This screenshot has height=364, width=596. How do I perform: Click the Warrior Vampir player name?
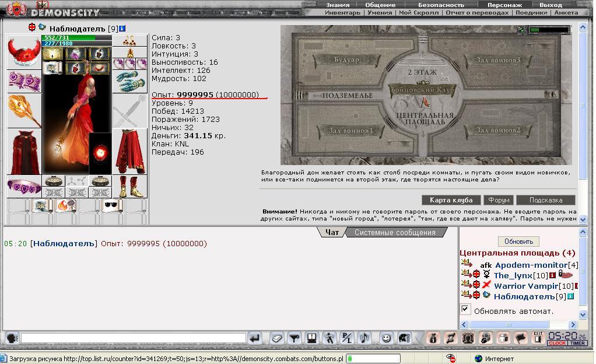[x=526, y=286]
